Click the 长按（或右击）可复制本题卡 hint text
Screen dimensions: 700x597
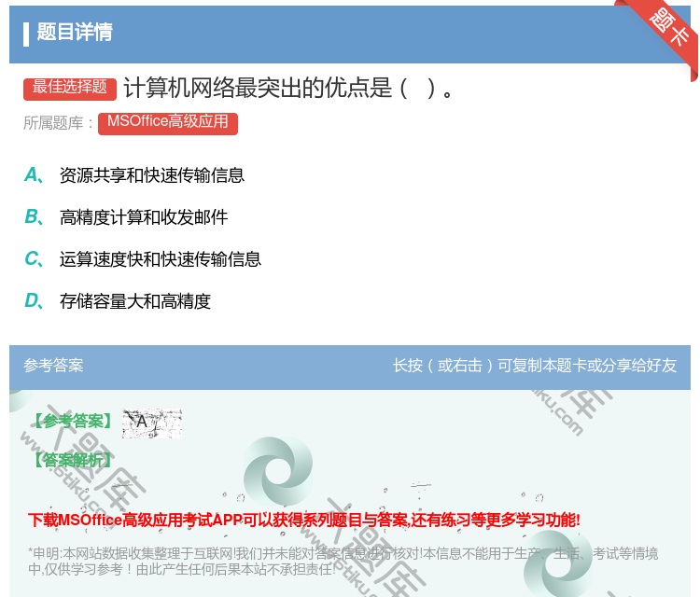coord(535,366)
